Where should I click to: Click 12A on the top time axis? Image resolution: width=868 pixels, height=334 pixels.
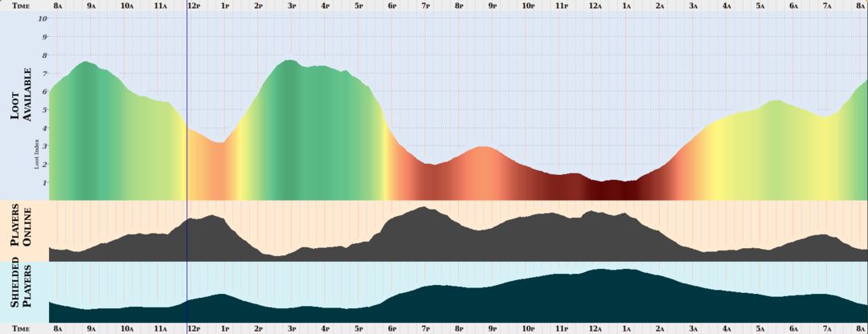click(x=595, y=6)
